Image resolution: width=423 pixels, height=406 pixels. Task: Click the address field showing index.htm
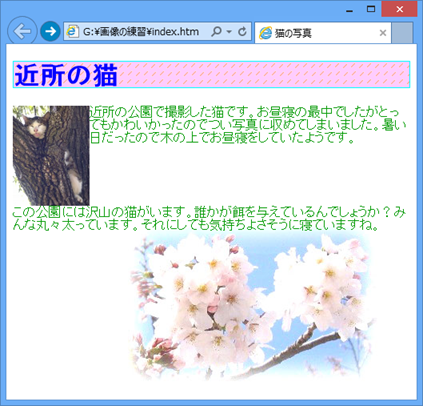(x=141, y=32)
